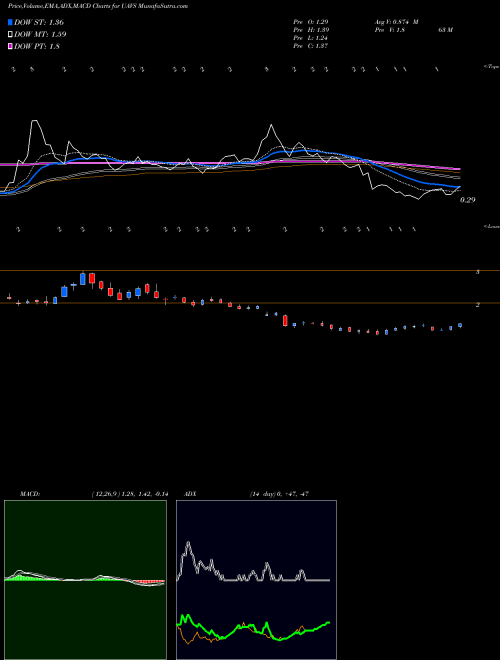Image resolution: width=500 pixels, height=660 pixels.
Task: Click the '<Lows' marker label
Action: tap(492, 226)
